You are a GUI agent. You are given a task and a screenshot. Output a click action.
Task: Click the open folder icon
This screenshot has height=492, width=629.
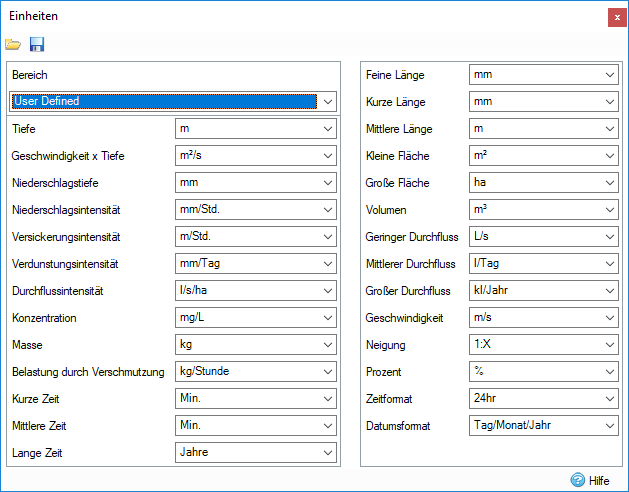[13, 44]
